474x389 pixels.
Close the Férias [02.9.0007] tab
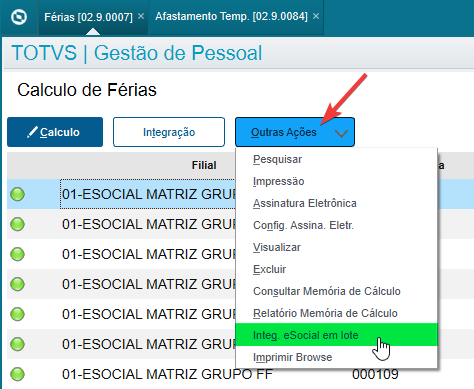tap(141, 16)
